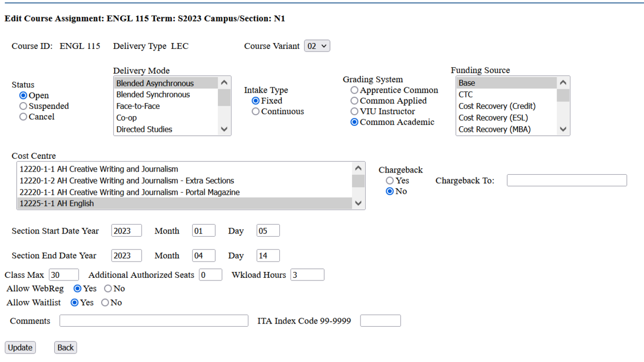Click the Delivery Mode scrollbar down arrow
Screen dimensions: 644x362
tap(224, 129)
